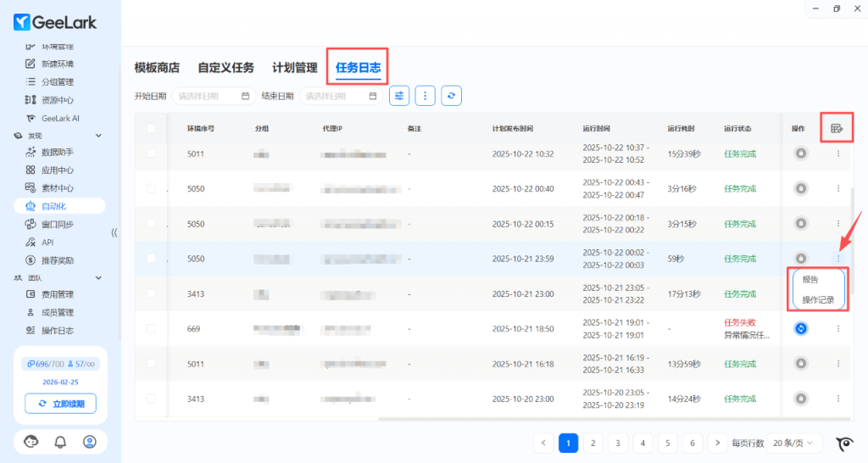Collapse the 团队 section in sidebar
The image size is (868, 463).
[98, 277]
